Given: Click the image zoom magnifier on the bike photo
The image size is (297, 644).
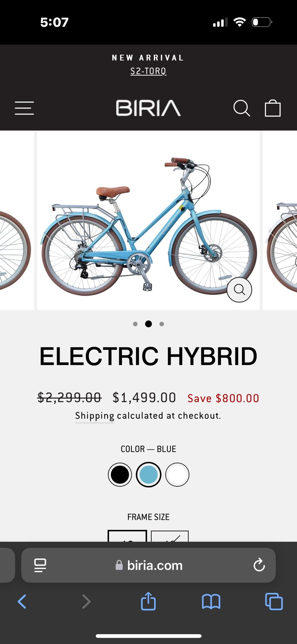Looking at the screenshot, I should tap(239, 290).
